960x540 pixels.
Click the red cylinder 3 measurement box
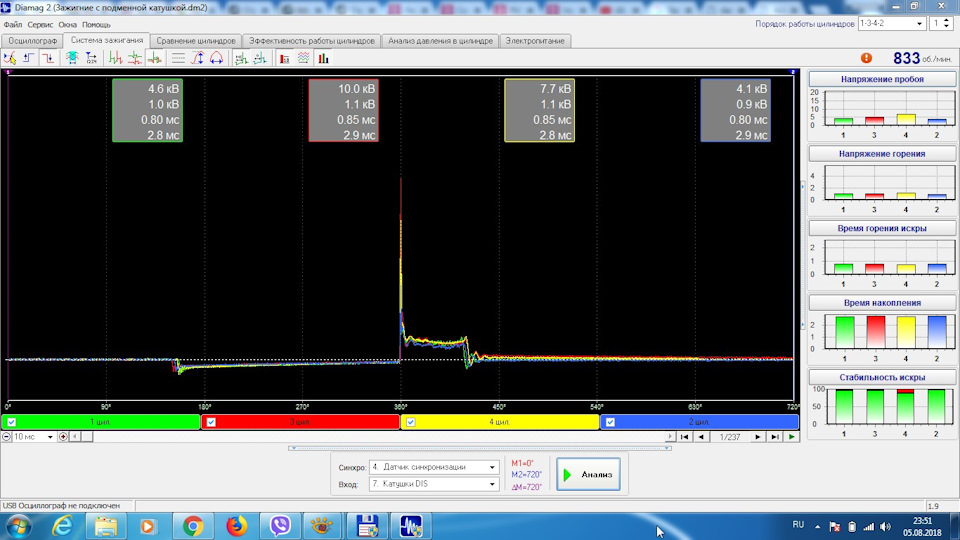(343, 111)
